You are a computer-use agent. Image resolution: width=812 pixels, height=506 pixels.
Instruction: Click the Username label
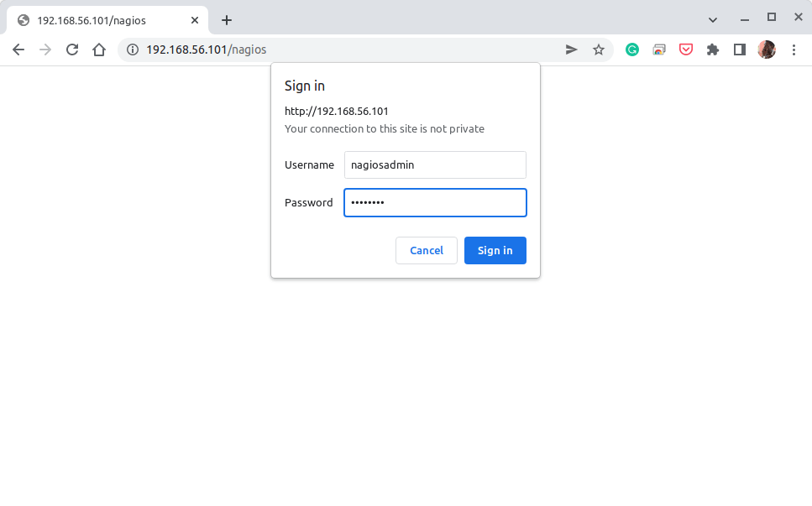click(309, 165)
